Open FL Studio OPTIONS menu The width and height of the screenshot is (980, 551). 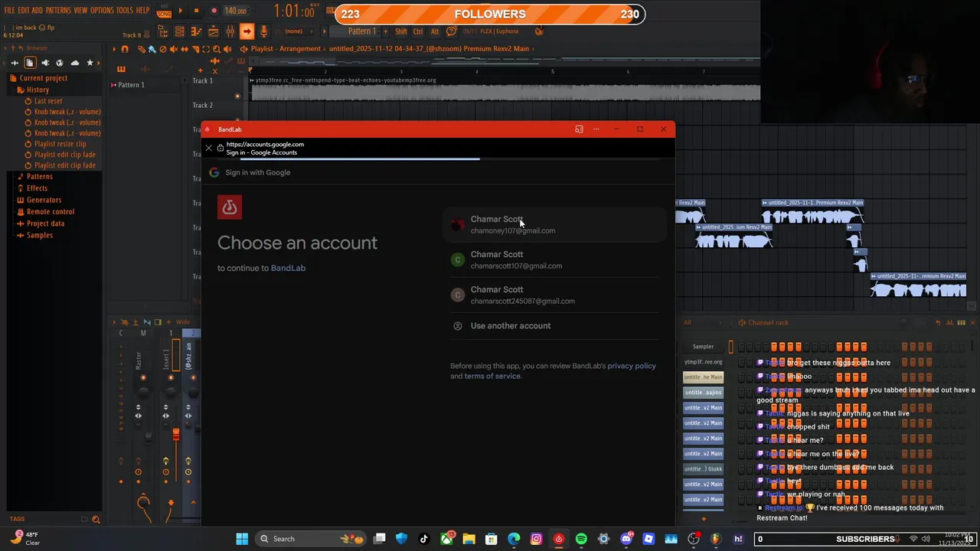102,11
